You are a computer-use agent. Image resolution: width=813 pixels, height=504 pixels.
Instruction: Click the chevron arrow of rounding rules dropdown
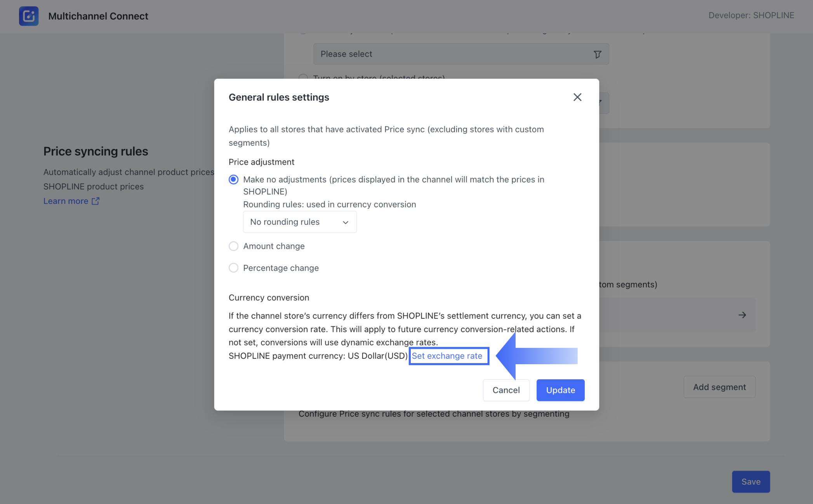coord(346,222)
